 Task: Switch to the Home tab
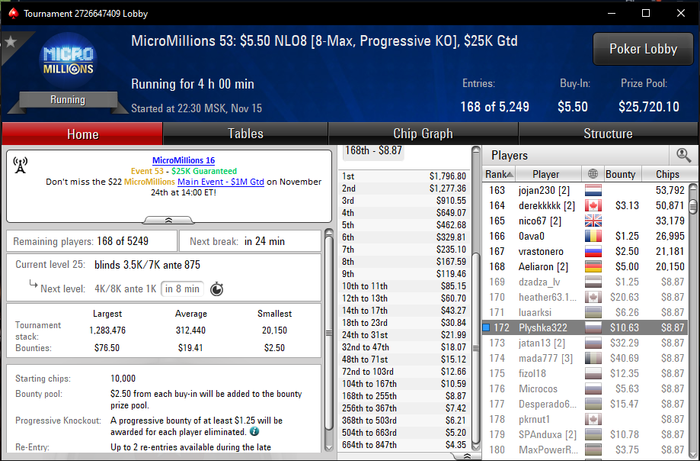(x=83, y=133)
